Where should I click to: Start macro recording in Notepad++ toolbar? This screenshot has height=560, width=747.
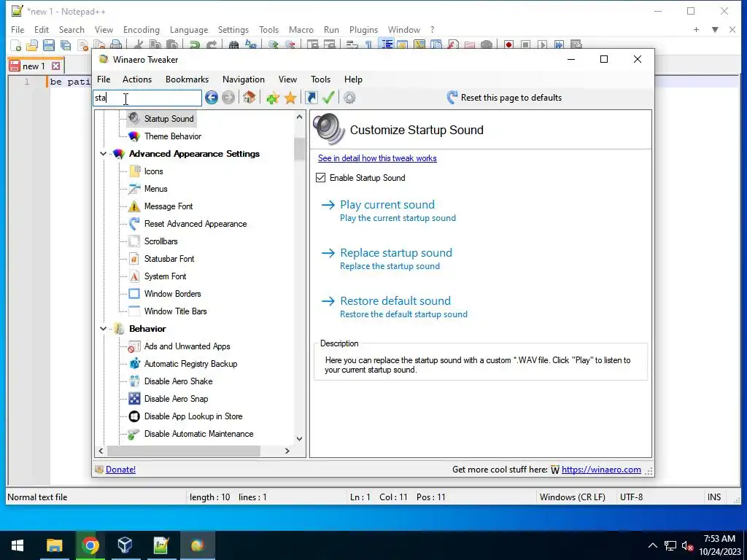pyautogui.click(x=508, y=44)
